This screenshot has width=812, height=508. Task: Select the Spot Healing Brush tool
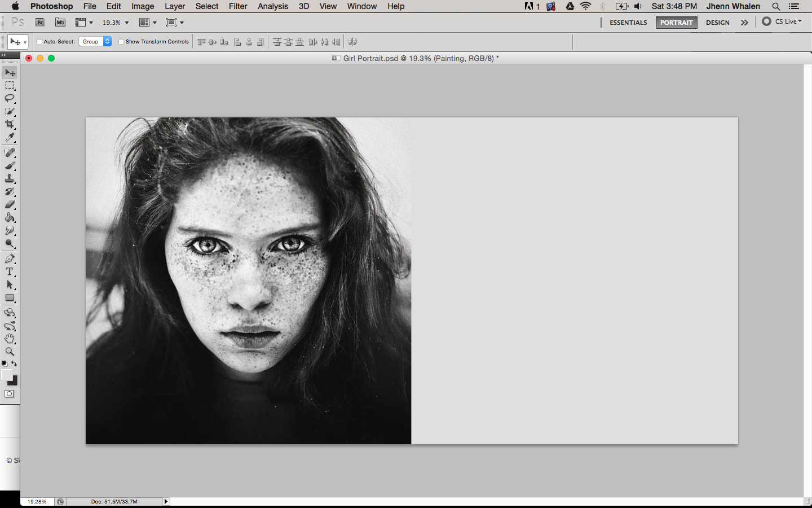(10, 152)
